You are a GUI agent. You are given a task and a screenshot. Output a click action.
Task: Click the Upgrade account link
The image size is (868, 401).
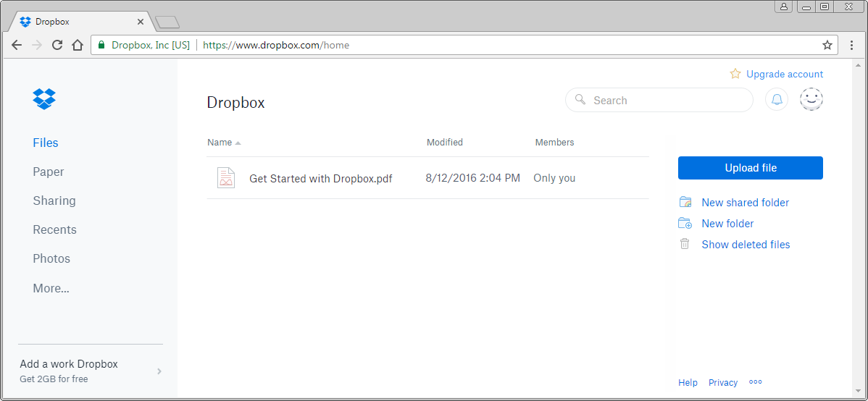(x=785, y=74)
